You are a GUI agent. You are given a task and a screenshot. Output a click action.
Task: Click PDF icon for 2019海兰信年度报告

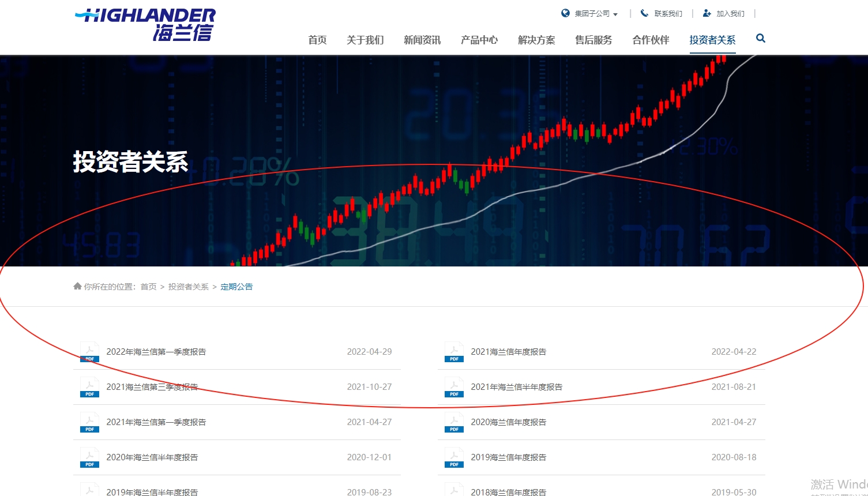pyautogui.click(x=454, y=457)
